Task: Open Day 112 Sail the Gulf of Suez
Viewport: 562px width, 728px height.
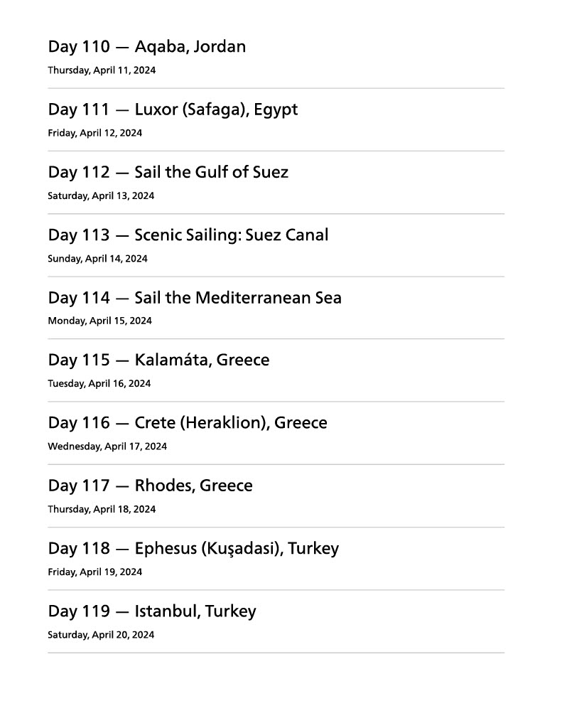Action: tap(168, 172)
